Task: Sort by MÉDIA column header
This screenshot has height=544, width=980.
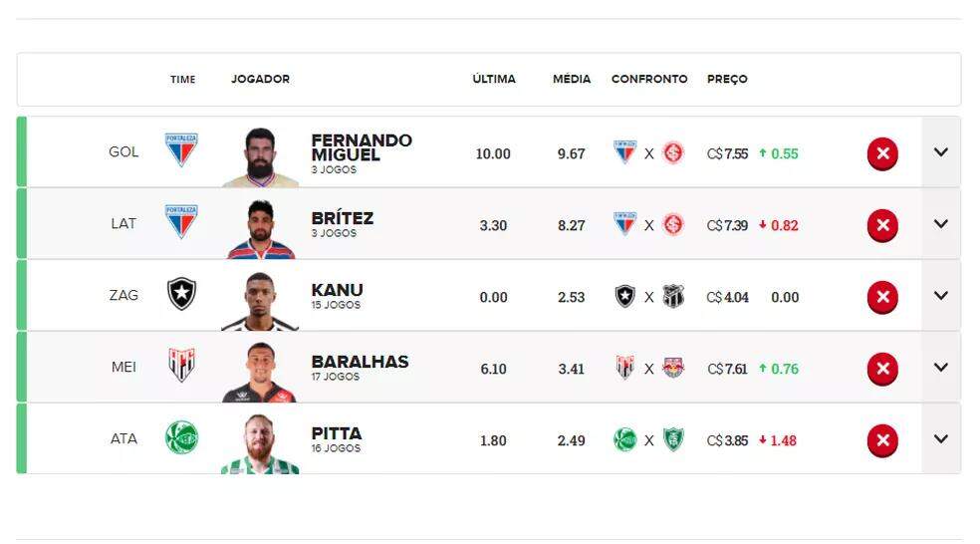Action: pyautogui.click(x=572, y=80)
